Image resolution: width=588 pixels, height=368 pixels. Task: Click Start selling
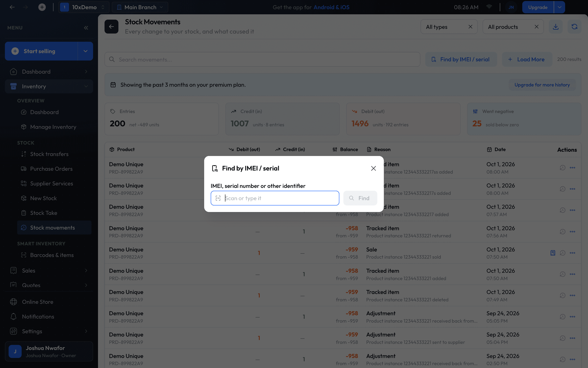pos(41,51)
